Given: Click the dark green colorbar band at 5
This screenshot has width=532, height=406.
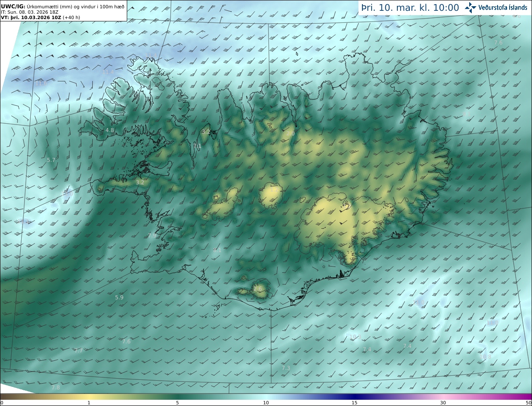Looking at the screenshot, I should [x=177, y=397].
